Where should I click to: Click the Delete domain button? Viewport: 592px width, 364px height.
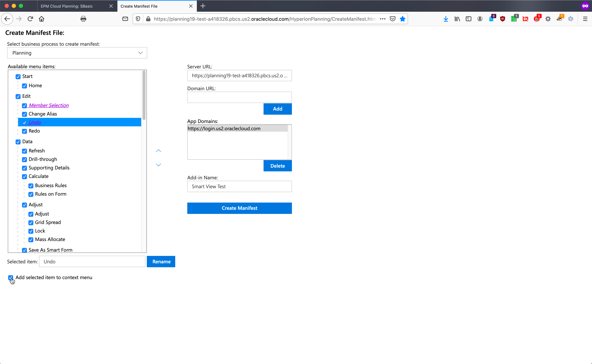click(x=278, y=166)
